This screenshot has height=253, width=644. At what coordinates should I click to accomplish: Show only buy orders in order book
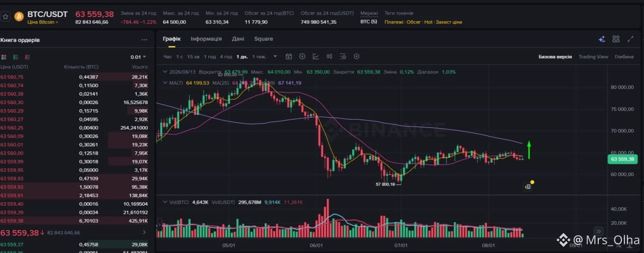point(16,57)
